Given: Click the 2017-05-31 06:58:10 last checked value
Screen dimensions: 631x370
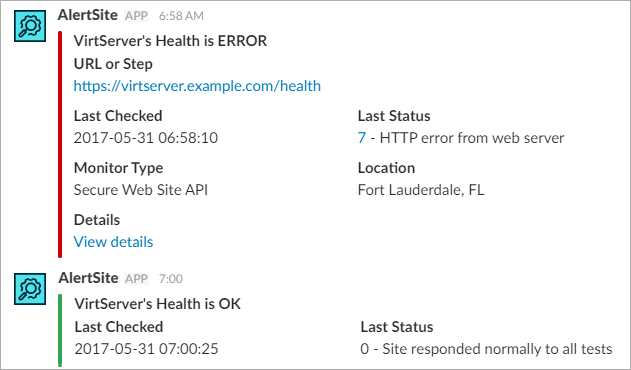Looking at the screenshot, I should pos(146,138).
